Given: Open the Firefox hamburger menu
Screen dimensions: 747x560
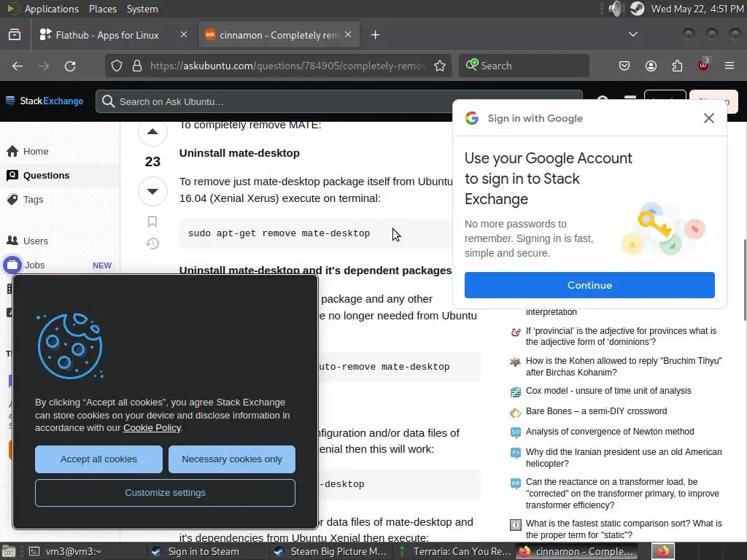Looking at the screenshot, I should coord(729,66).
